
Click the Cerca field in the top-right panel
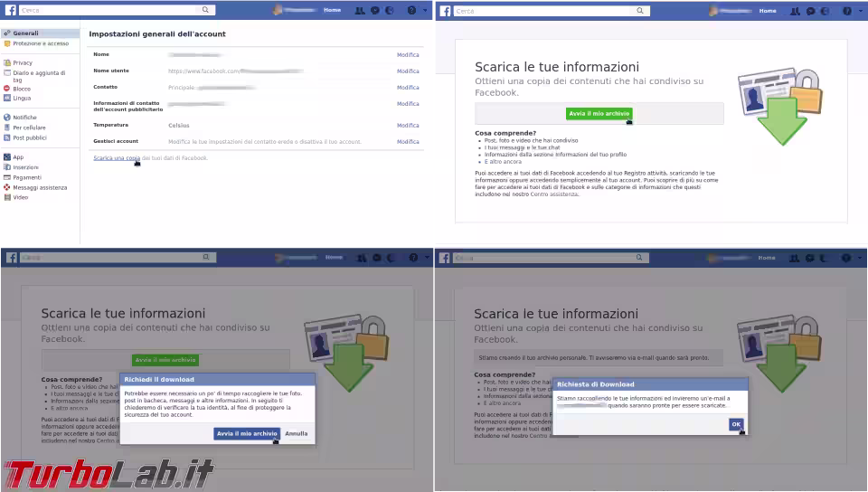543,11
